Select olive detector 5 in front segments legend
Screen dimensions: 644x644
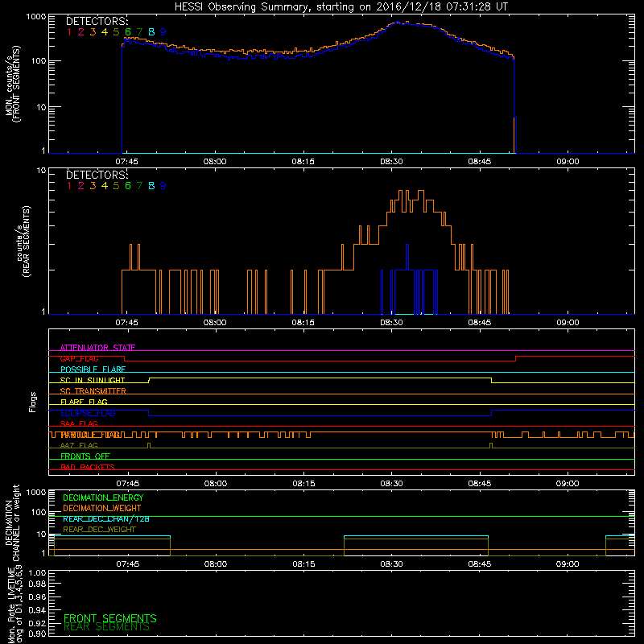[x=116, y=32]
